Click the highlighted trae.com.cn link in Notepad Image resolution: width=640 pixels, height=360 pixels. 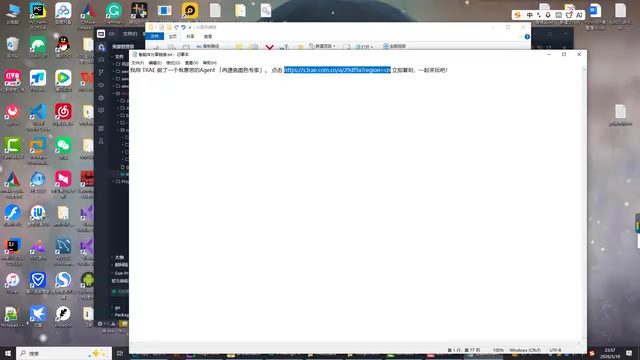click(x=337, y=70)
